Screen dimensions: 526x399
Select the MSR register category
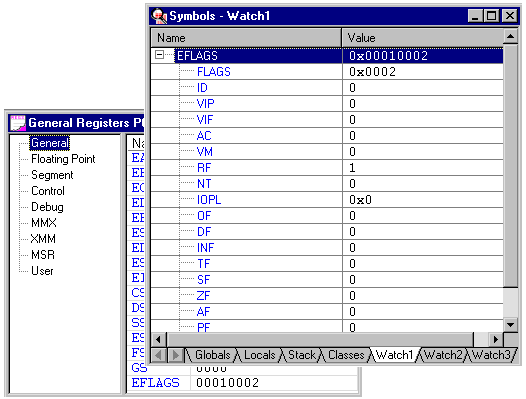(43, 255)
